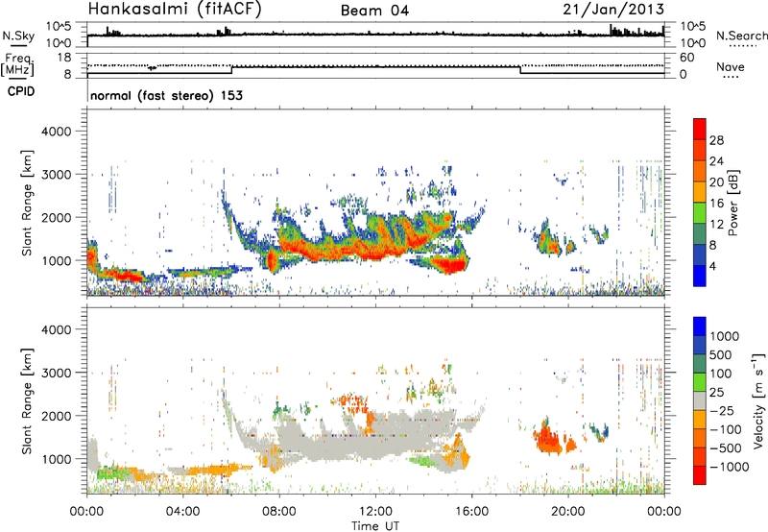Viewport: 768px width, 532px height.
Task: Click the '-500' tick on velocity scale
Action: (x=726, y=447)
